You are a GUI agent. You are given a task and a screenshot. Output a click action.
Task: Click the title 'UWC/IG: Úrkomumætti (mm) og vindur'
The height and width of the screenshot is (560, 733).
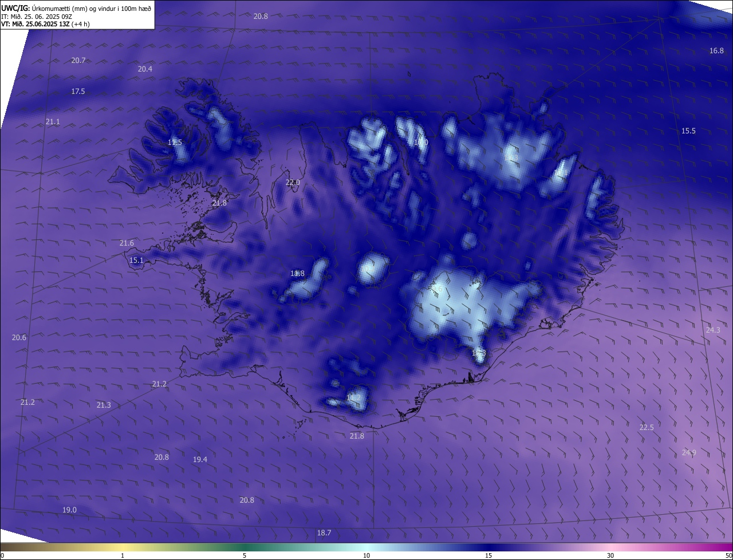coord(76,9)
